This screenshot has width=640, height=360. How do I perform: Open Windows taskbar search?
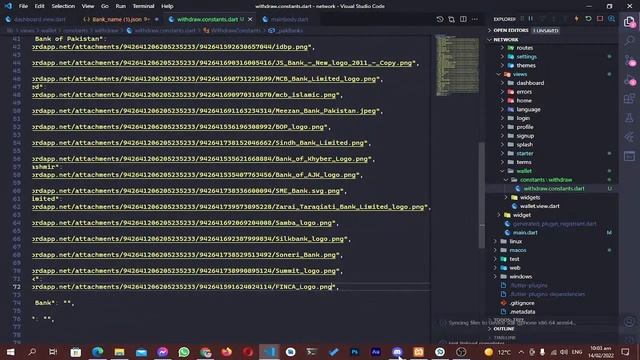[32, 351]
